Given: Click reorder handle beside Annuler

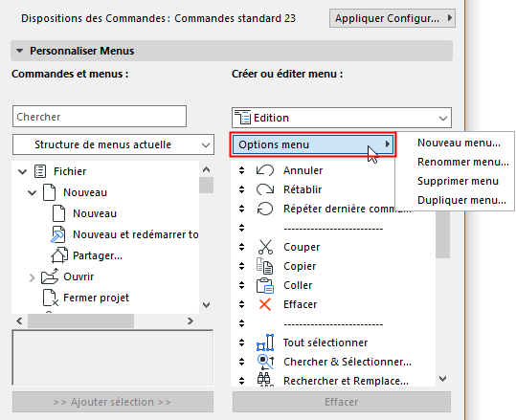Looking at the screenshot, I should coord(241,170).
